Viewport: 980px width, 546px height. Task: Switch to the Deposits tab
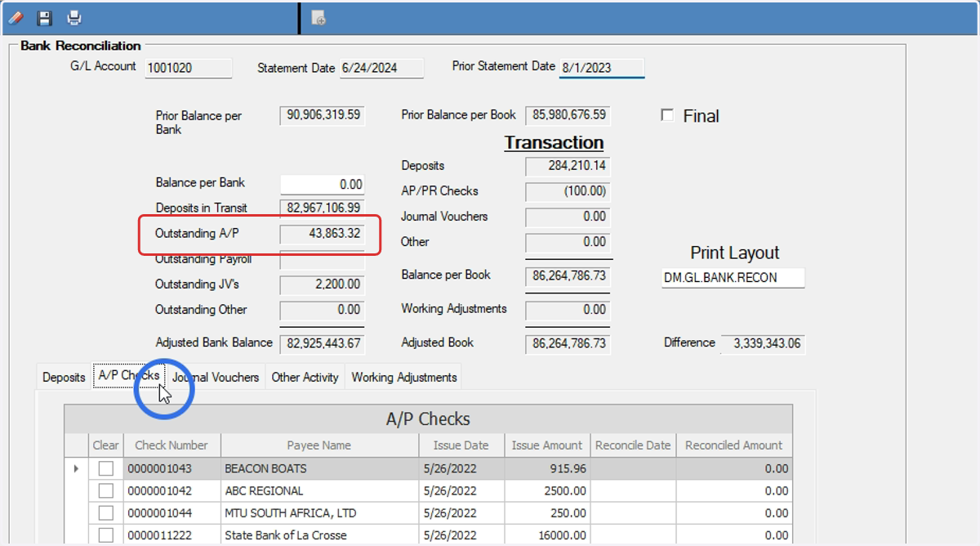(64, 377)
